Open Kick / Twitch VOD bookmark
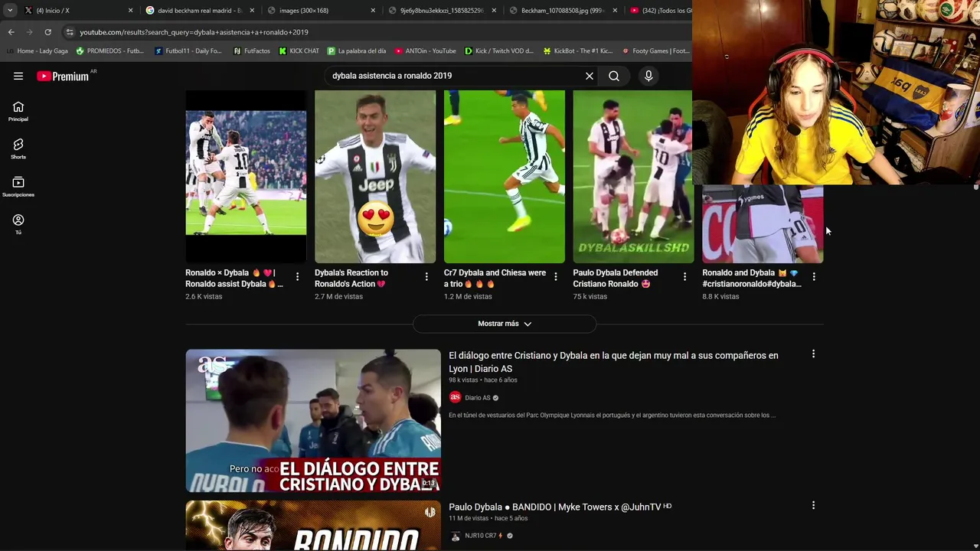This screenshot has height=551, width=980. pos(499,51)
